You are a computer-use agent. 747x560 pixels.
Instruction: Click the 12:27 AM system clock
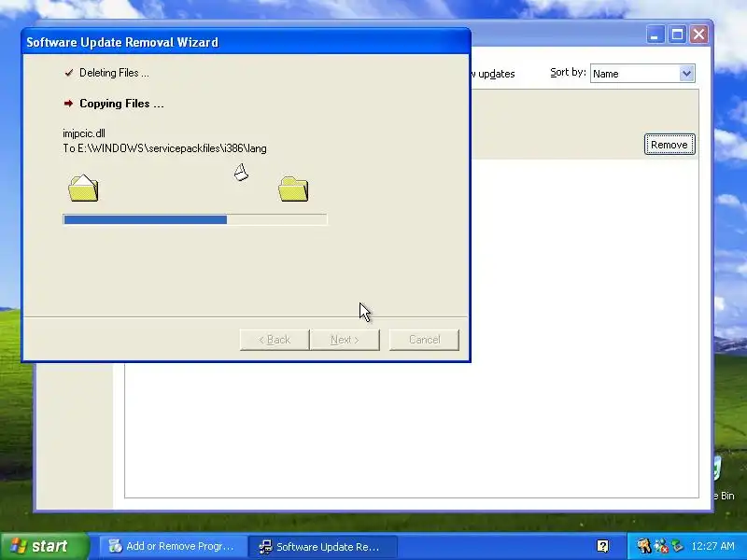click(x=712, y=546)
